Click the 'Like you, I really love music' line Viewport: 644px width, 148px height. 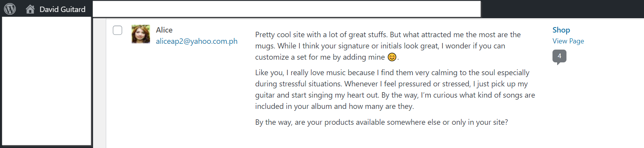coord(392,72)
